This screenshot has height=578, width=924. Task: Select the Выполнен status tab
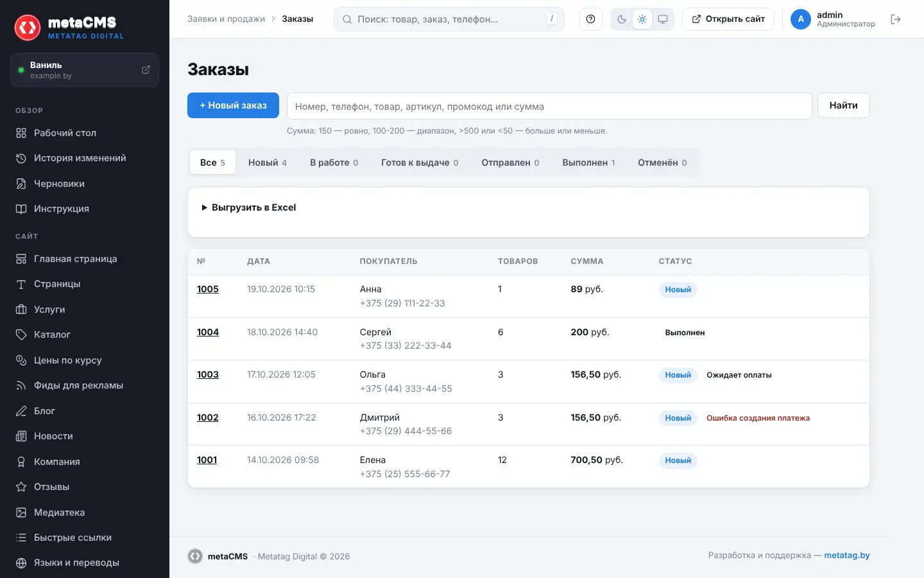pyautogui.click(x=588, y=162)
